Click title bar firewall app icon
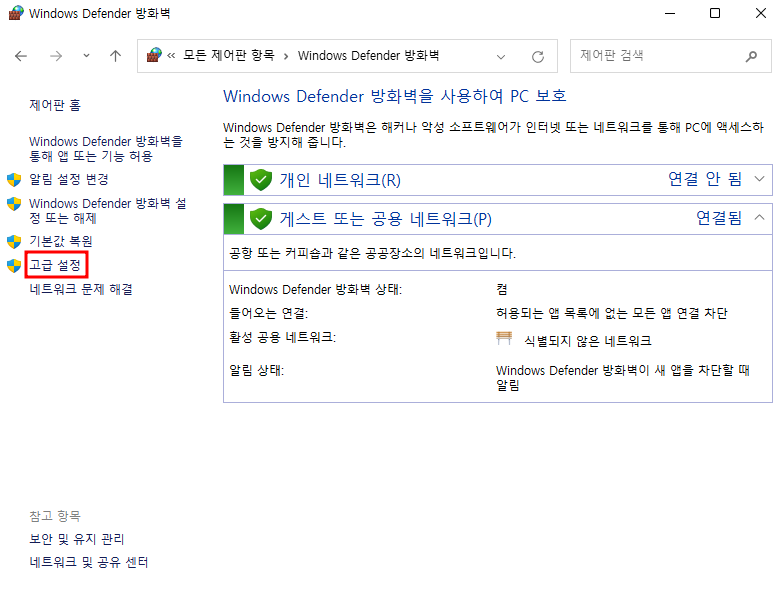The height and width of the screenshot is (589, 784). click(16, 13)
